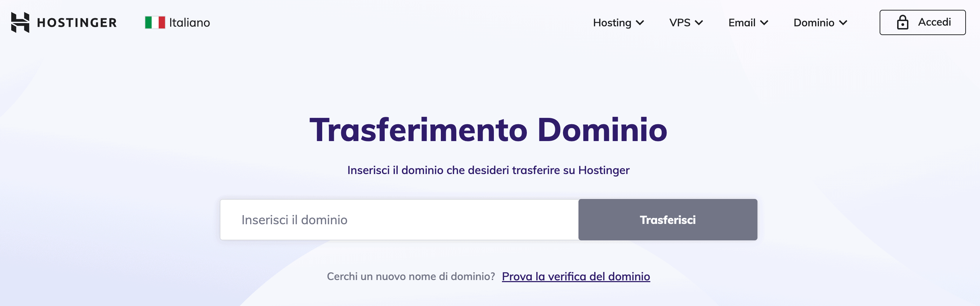Open the Hosting menu item
This screenshot has height=306, width=980.
[x=612, y=23]
